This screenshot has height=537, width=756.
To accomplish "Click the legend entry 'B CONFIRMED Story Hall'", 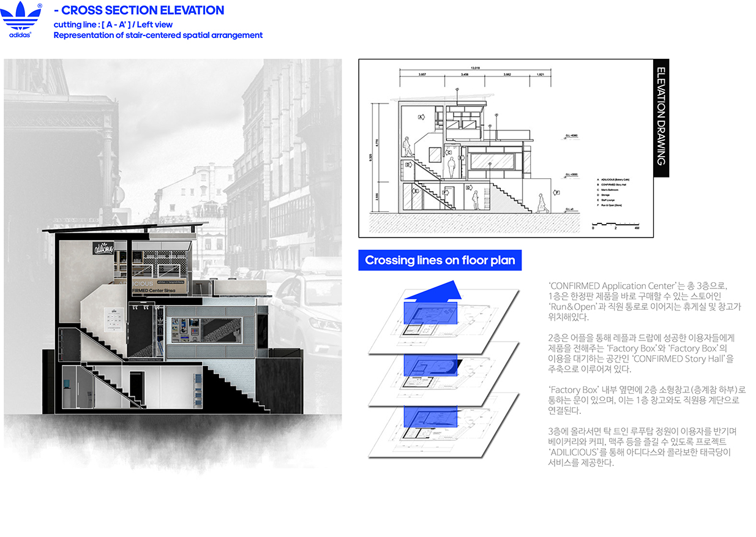I will 611,184.
